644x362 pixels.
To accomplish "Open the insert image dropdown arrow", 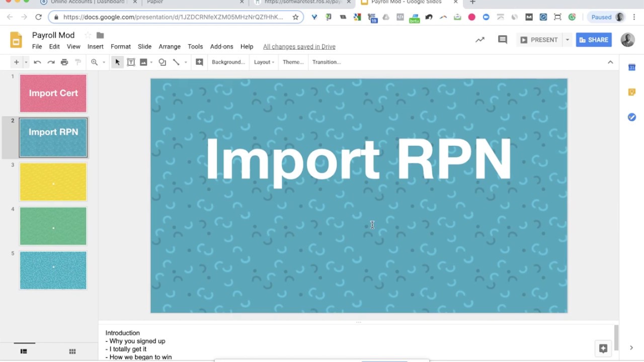I will [x=151, y=62].
